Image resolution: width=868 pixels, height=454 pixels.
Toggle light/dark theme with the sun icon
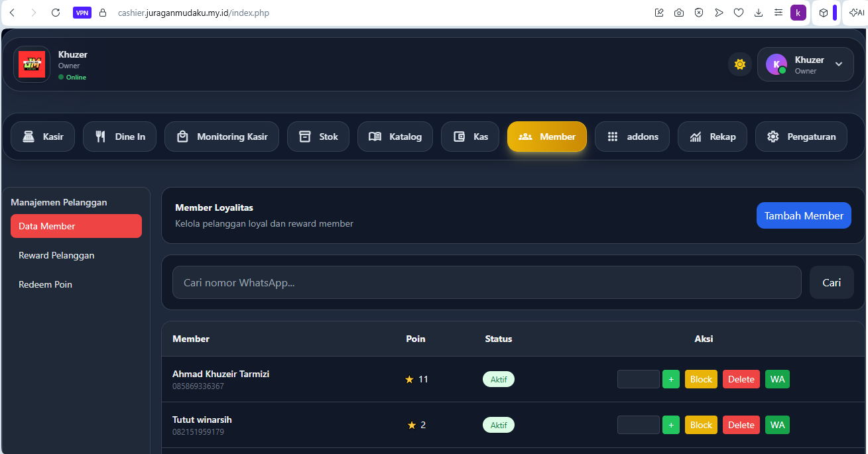[740, 64]
